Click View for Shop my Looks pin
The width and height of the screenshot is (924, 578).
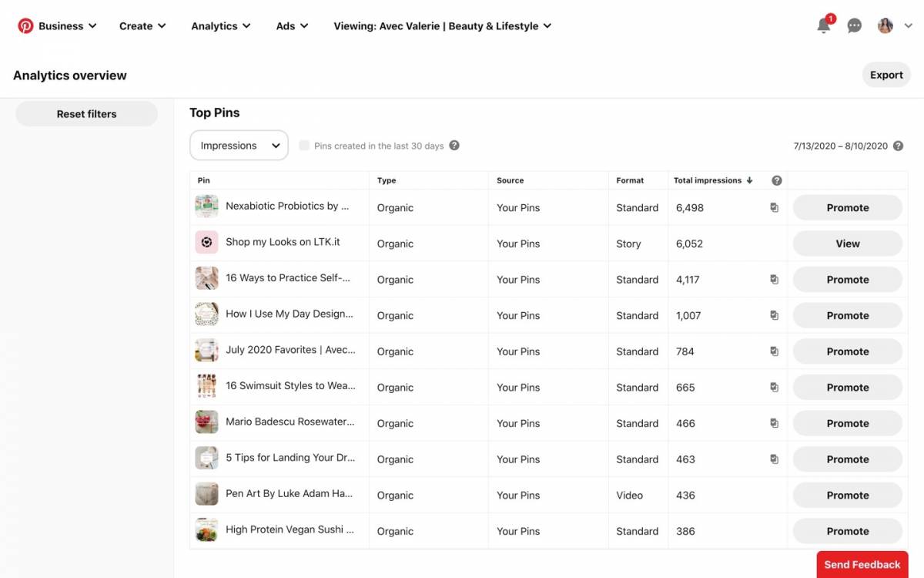click(x=847, y=244)
